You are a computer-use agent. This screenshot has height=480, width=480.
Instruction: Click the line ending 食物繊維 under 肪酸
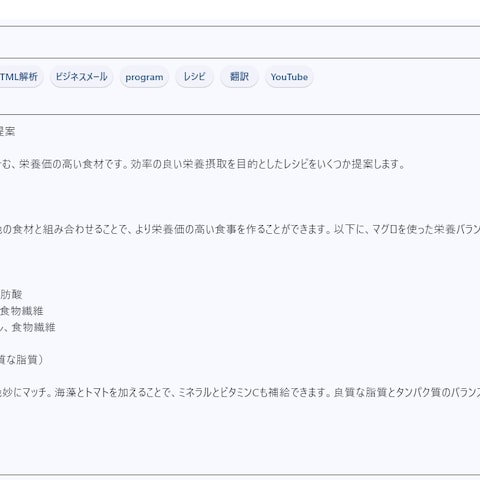[22, 311]
